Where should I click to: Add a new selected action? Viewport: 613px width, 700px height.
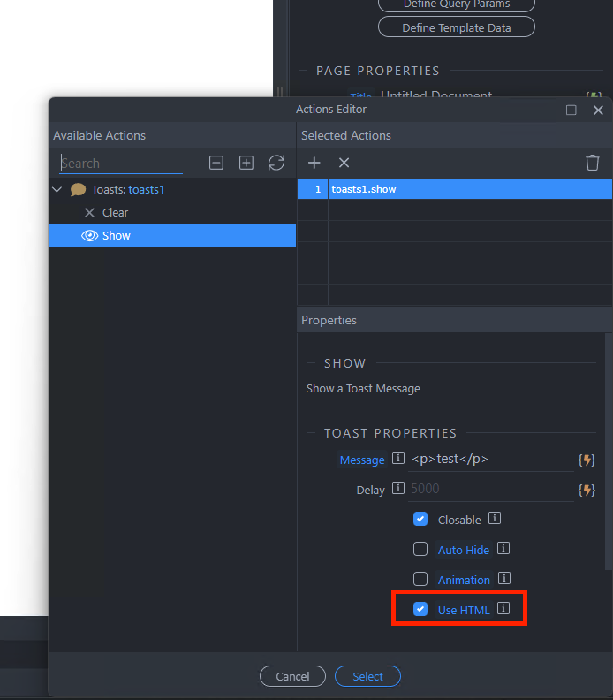[x=314, y=163]
